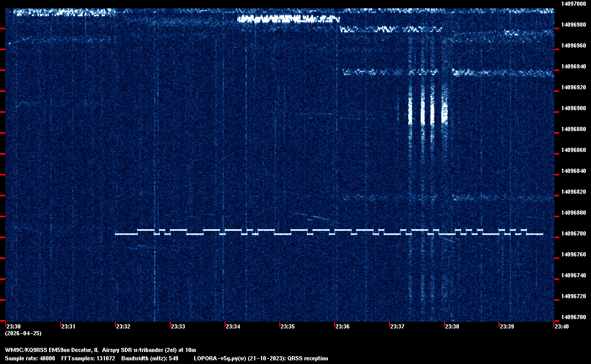The width and height of the screenshot is (591, 364).
Task: Click the FFTsamples: 131072 text
Action: [88, 358]
